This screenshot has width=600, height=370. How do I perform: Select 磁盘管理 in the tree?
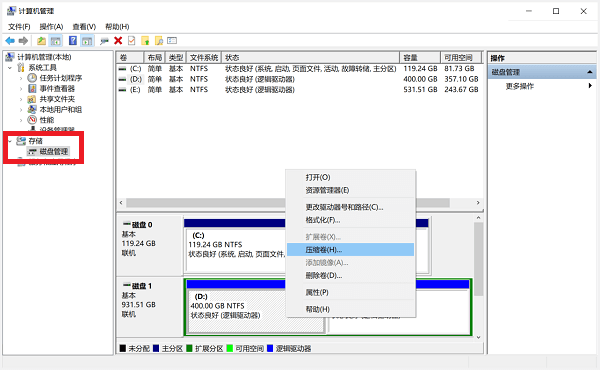54,152
